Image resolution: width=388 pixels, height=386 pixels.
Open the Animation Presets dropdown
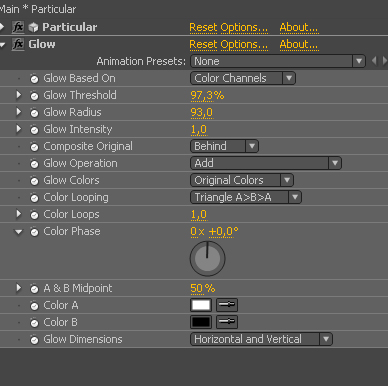(278, 61)
